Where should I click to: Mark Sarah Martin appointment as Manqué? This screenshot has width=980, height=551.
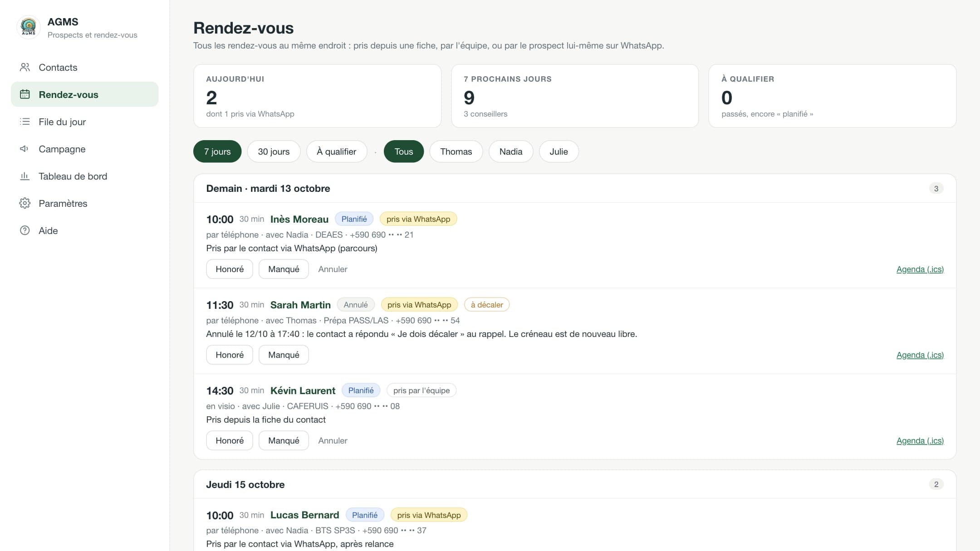pos(284,355)
